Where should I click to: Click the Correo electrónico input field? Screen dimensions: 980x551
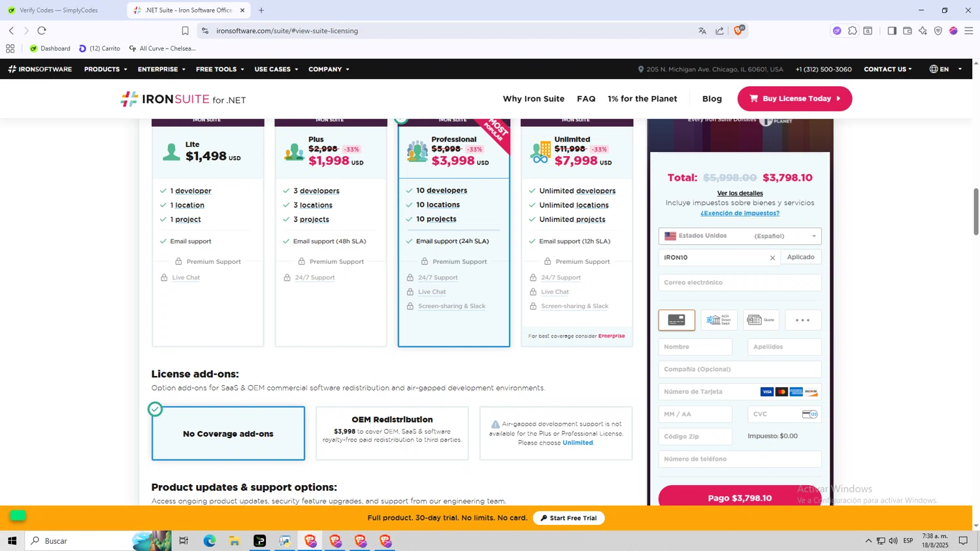coord(740,283)
